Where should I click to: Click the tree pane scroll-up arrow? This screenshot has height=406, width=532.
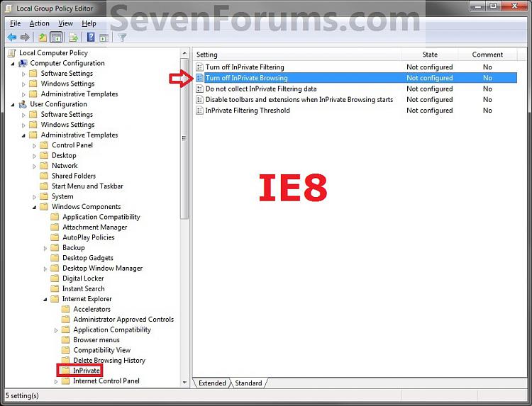point(184,53)
